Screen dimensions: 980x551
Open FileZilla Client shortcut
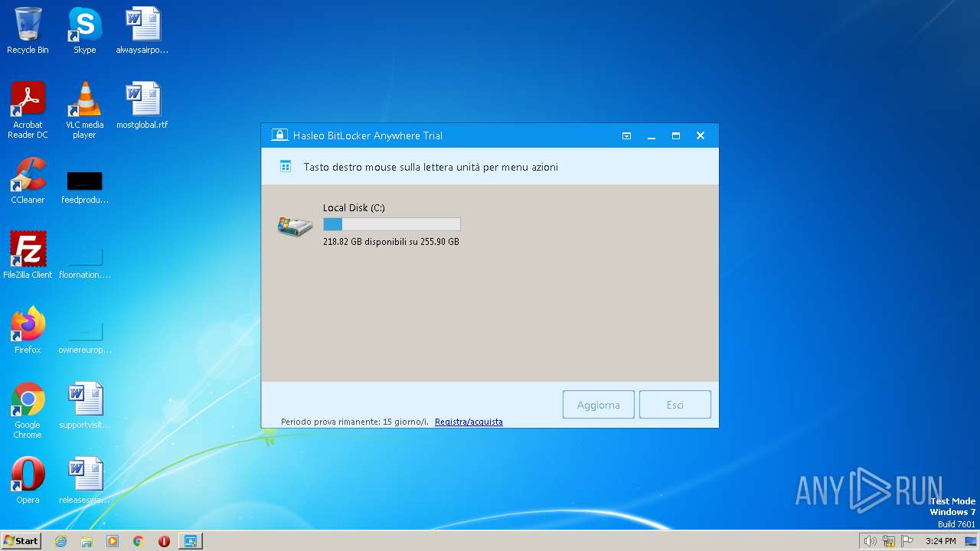click(28, 256)
